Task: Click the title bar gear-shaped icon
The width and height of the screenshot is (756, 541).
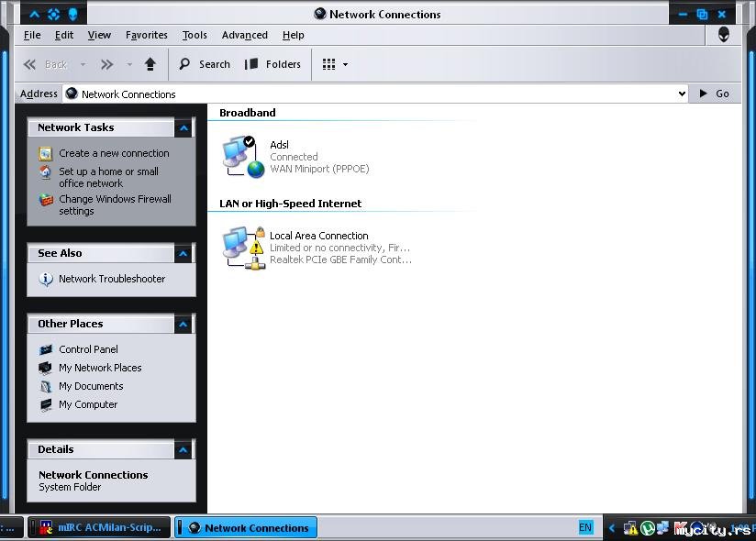Action: click(53, 15)
